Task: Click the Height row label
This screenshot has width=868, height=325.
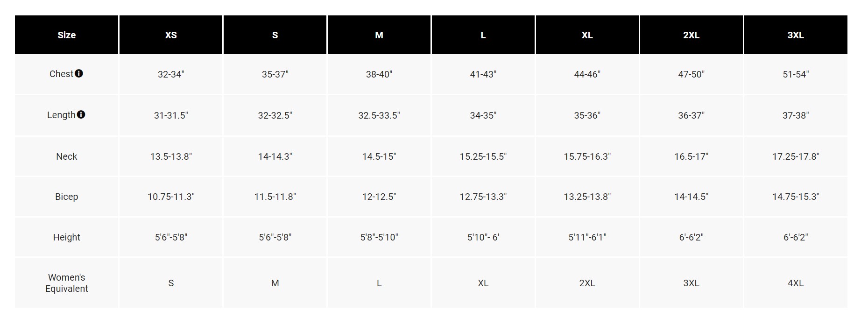Action: click(x=67, y=237)
